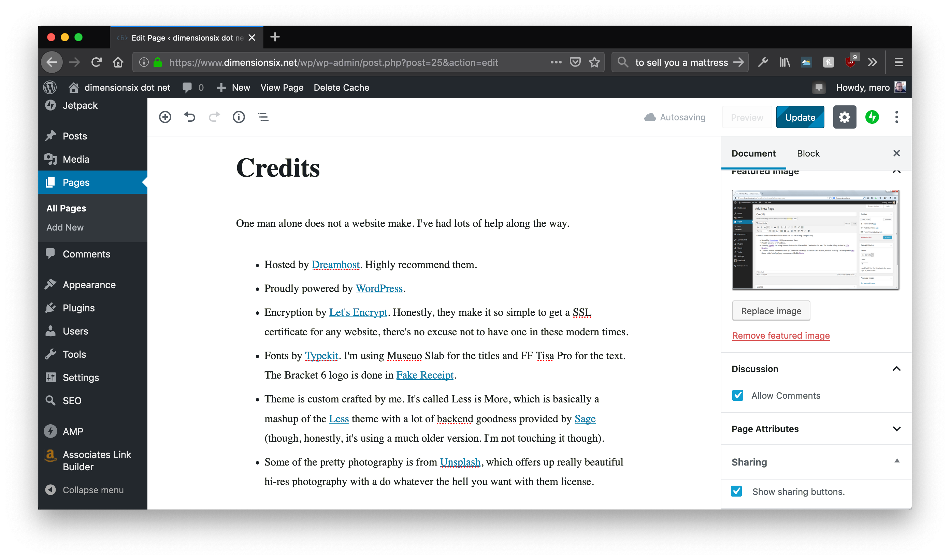Click View Page in admin bar
Viewport: 950px width, 560px height.
(x=282, y=88)
